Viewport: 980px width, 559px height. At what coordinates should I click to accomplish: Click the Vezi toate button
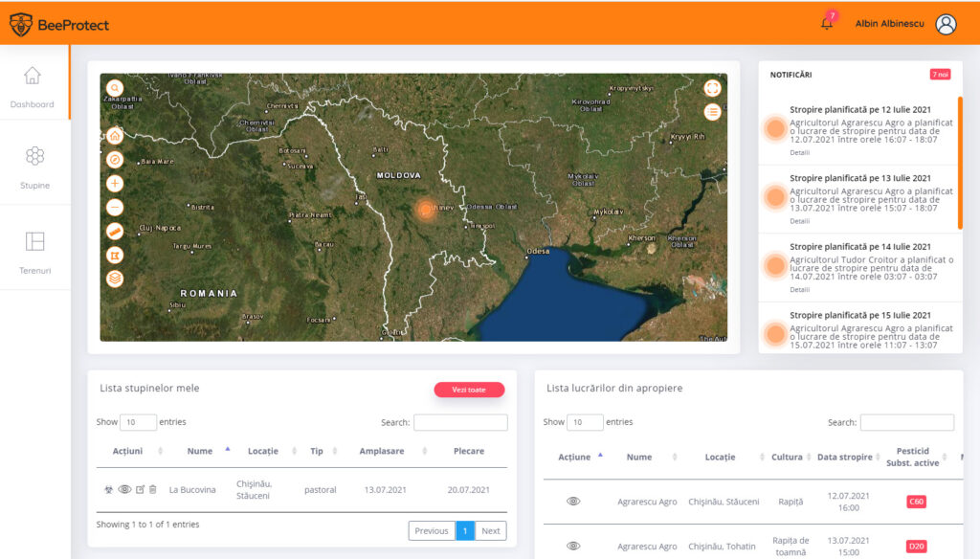pos(469,390)
